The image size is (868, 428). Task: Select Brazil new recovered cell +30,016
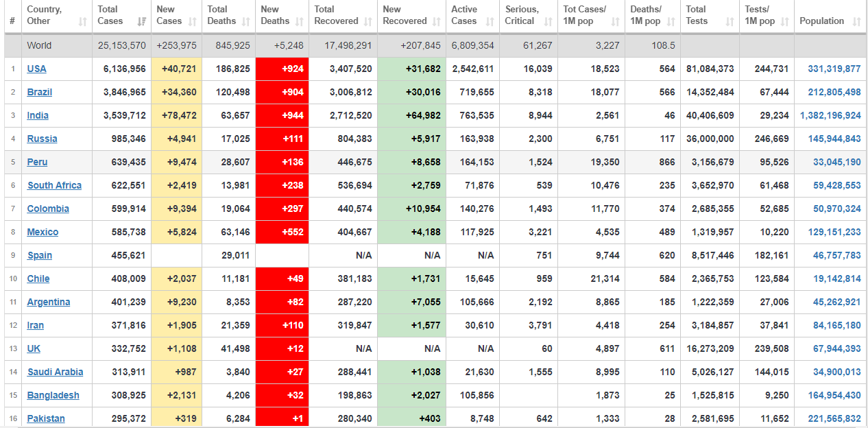(411, 92)
